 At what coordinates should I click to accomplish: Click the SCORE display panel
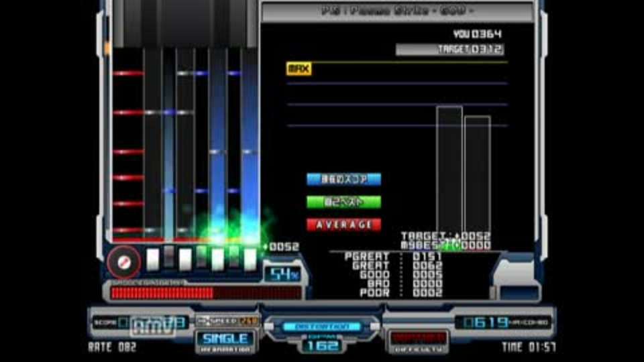(140, 322)
